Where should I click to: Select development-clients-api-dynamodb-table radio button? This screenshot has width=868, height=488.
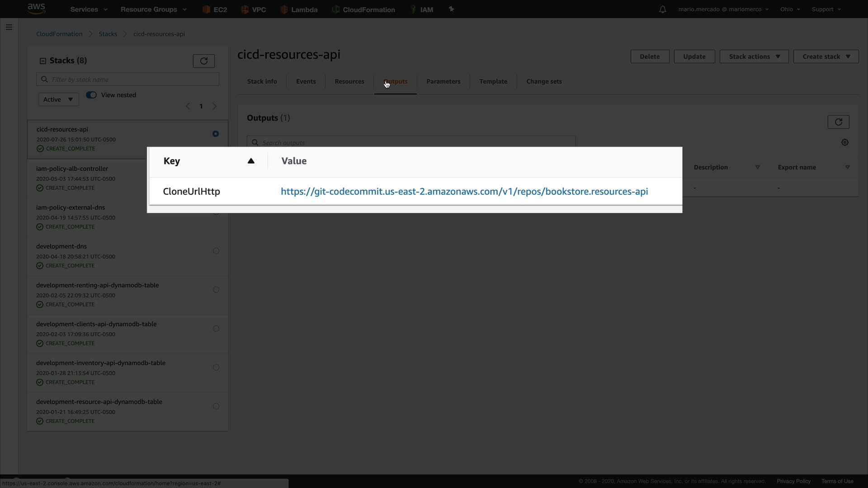[x=216, y=328]
